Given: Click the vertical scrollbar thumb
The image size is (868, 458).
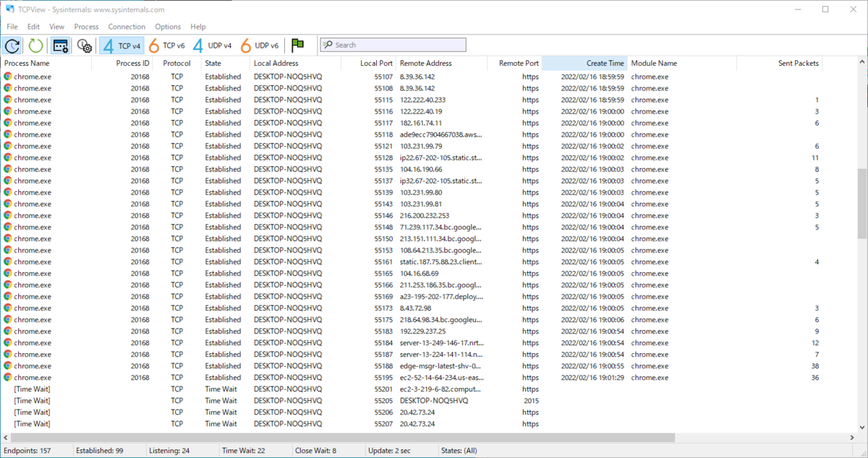Looking at the screenshot, I should click(x=861, y=203).
